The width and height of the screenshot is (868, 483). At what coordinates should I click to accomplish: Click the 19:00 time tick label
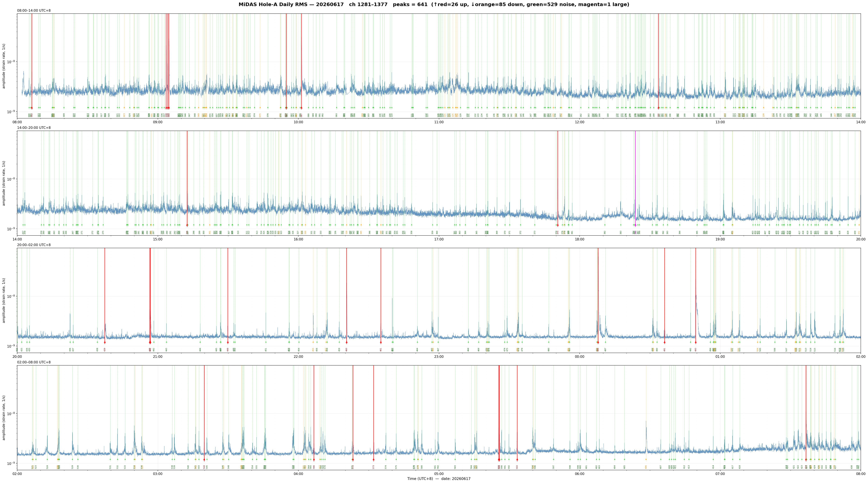[x=720, y=239]
